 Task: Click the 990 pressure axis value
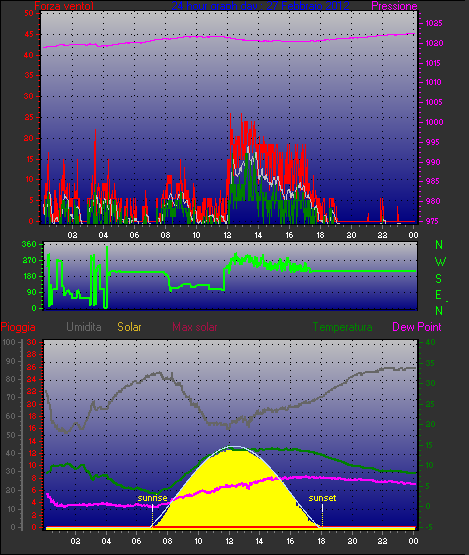point(433,162)
